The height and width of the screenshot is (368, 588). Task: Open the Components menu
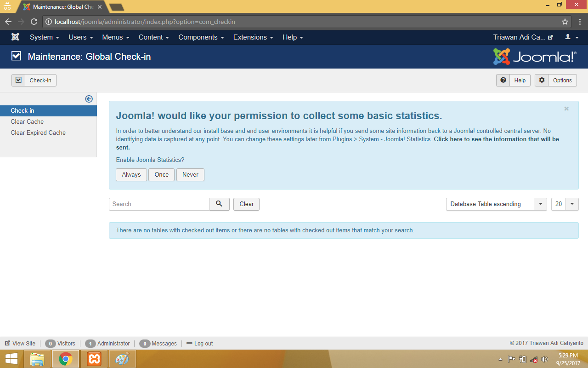coord(201,37)
